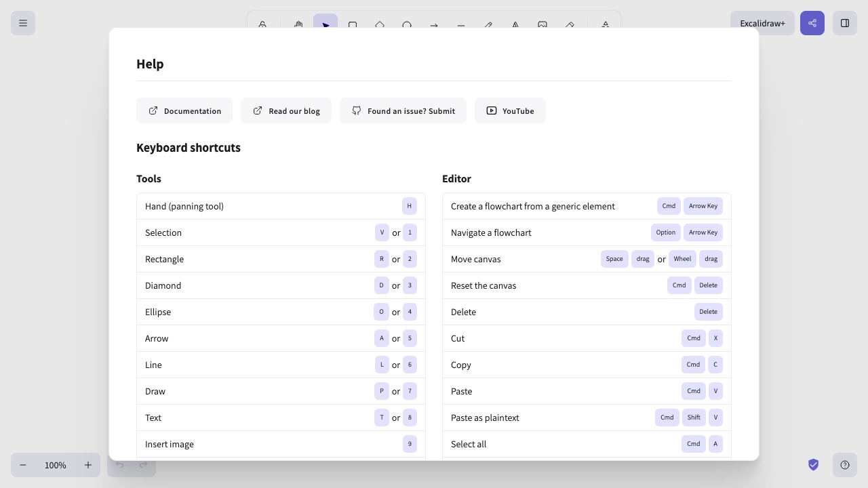Click the GitHub icon in Found an issue
This screenshot has height=488, width=868.
click(357, 110)
